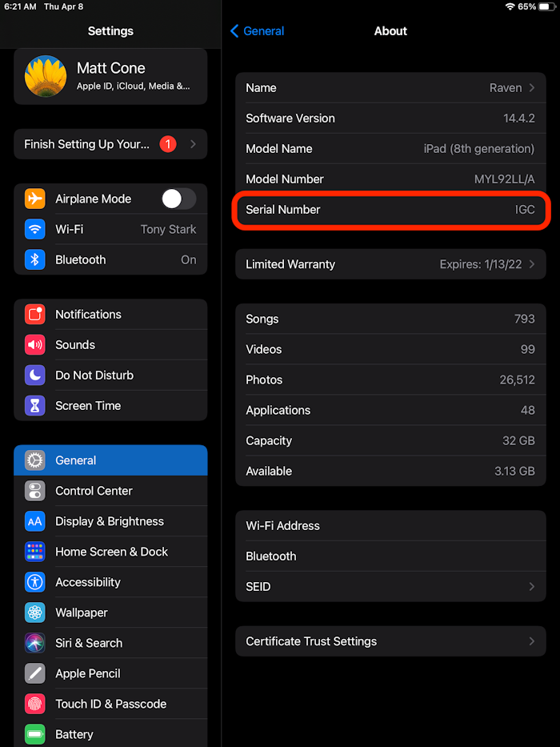
Task: Tap the Capacity value 32 GB
Action: click(x=518, y=441)
